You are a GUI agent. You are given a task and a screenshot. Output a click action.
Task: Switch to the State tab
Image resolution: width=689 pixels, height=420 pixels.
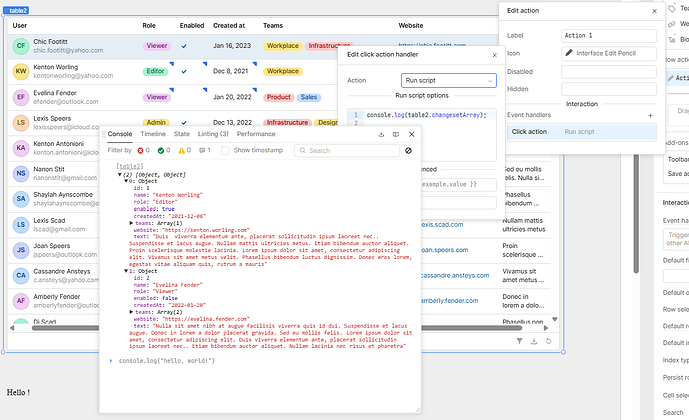click(181, 134)
